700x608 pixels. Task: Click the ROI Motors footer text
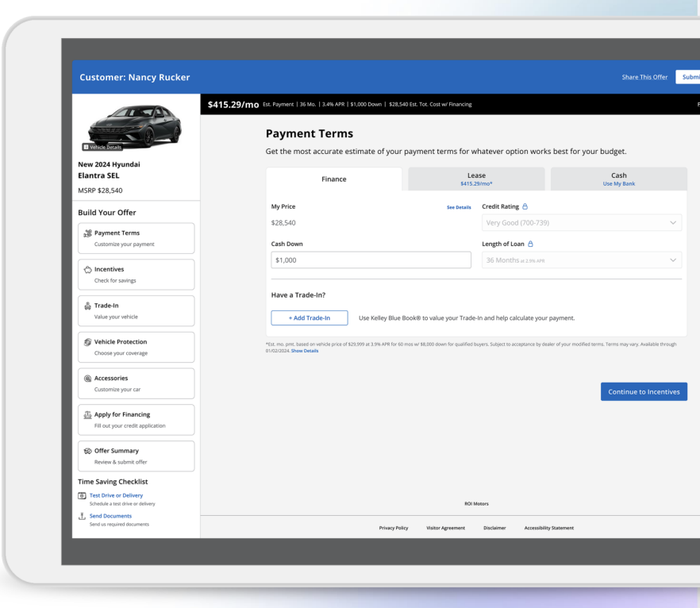pos(476,504)
